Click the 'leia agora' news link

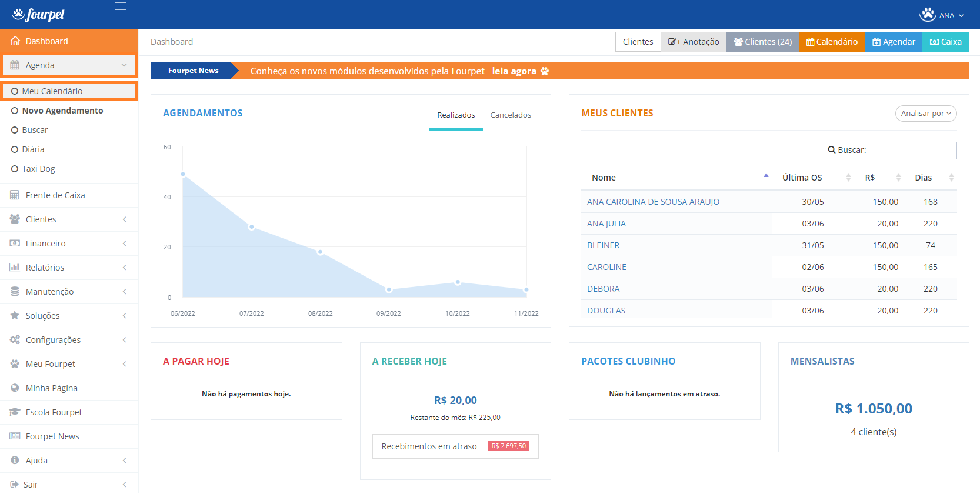(x=514, y=71)
